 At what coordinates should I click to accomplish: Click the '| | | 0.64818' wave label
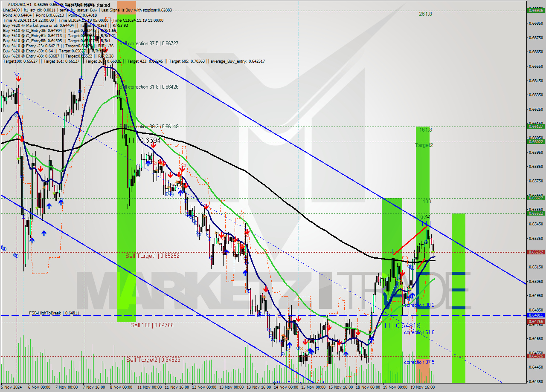pos(402,326)
